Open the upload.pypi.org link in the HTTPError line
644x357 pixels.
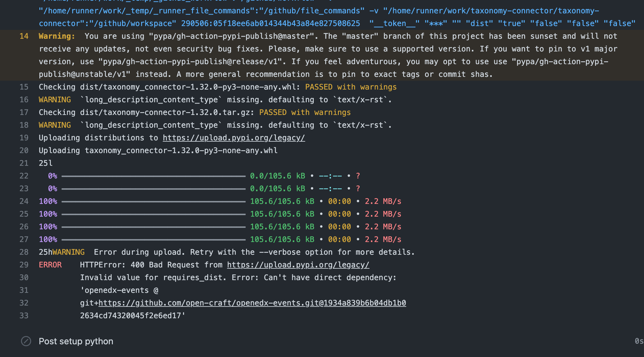(298, 265)
